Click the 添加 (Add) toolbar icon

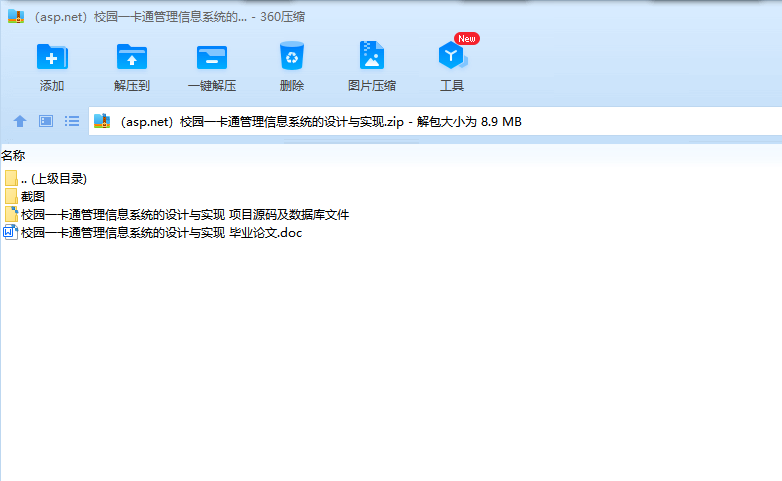pos(52,56)
